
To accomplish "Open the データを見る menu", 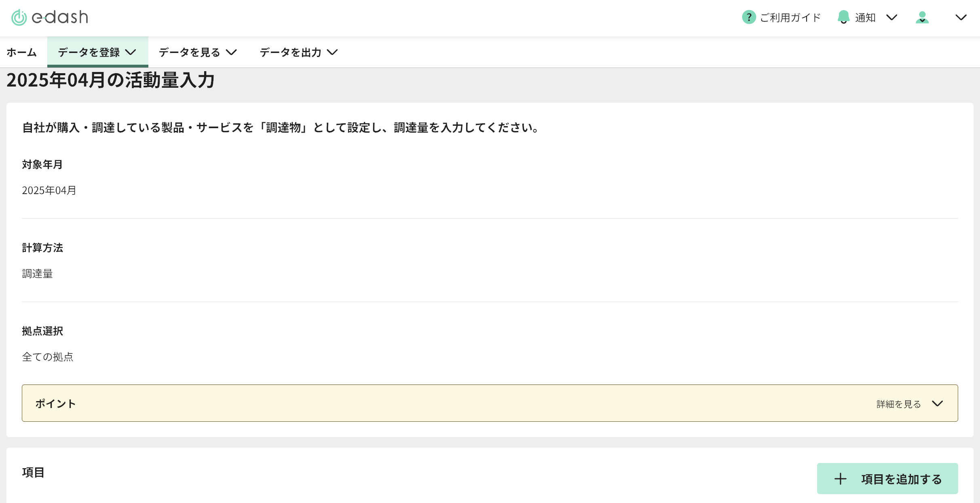I will tap(198, 52).
